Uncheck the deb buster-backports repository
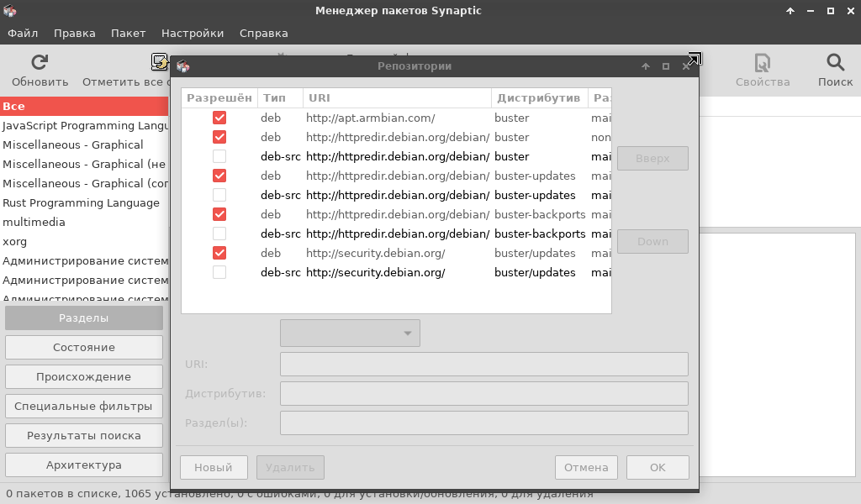Image resolution: width=861 pixels, height=504 pixels. (219, 214)
